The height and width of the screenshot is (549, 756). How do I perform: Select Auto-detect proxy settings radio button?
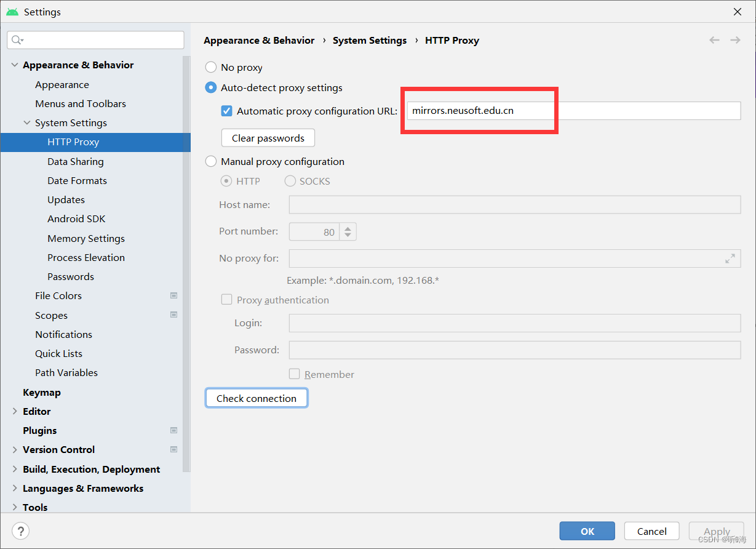point(211,87)
